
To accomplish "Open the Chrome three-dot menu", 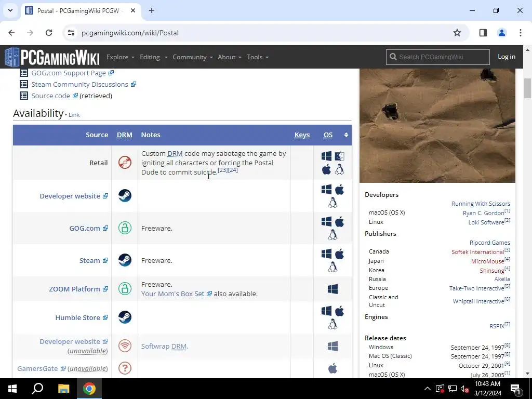I will point(521,33).
